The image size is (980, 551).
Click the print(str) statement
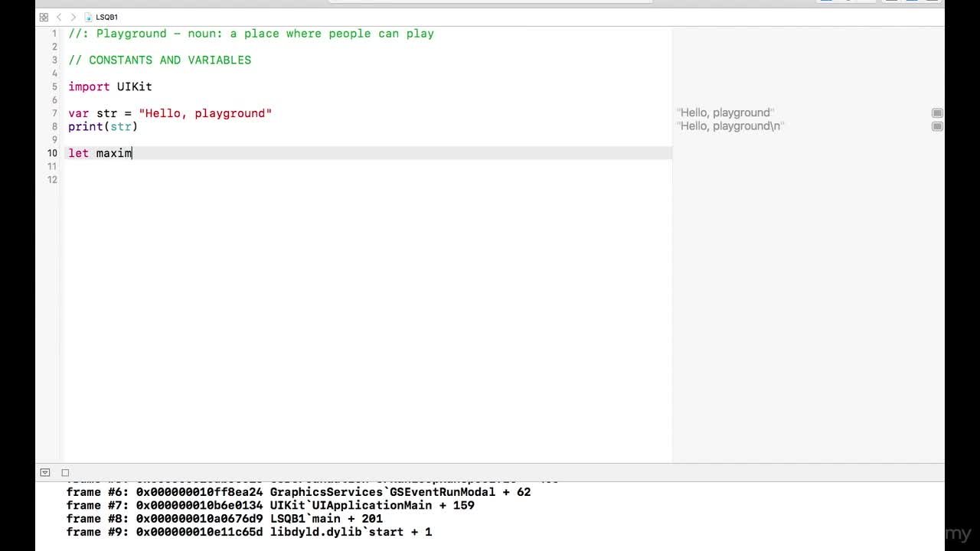click(x=103, y=127)
